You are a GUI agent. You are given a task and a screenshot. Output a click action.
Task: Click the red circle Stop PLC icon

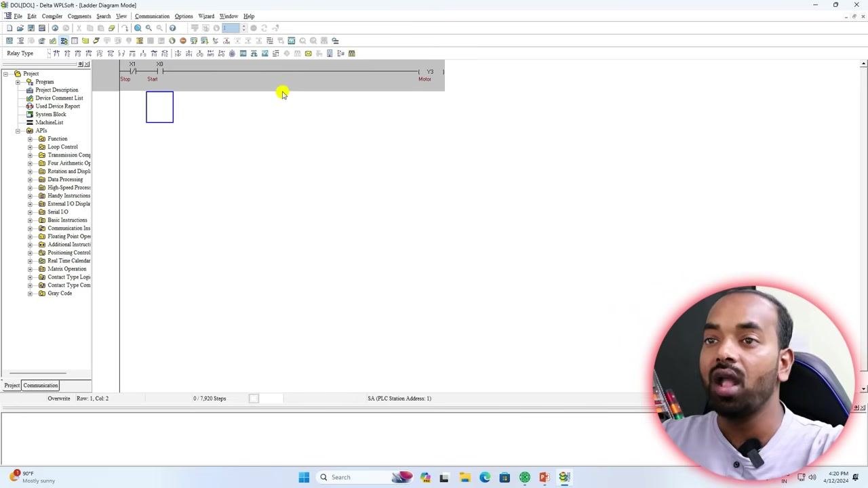183,41
